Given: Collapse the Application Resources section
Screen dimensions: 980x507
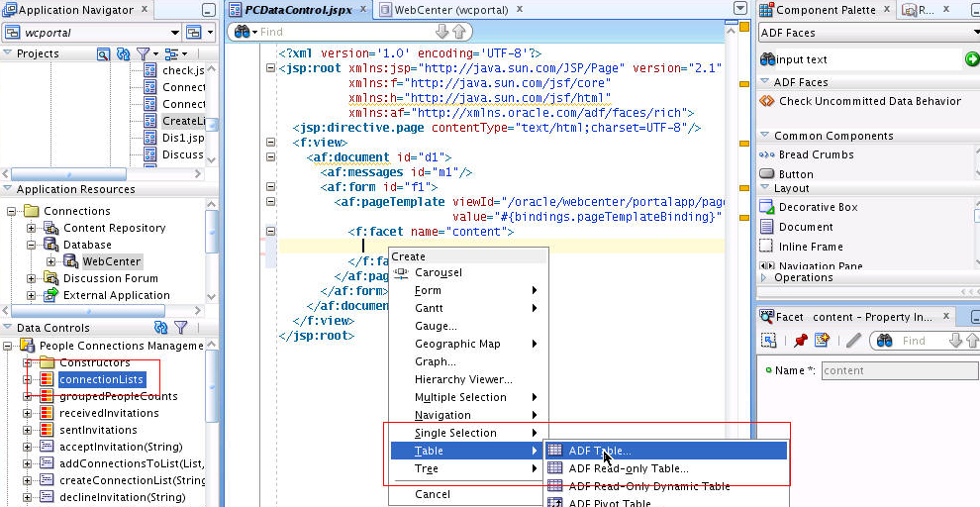Looking at the screenshot, I should point(8,189).
